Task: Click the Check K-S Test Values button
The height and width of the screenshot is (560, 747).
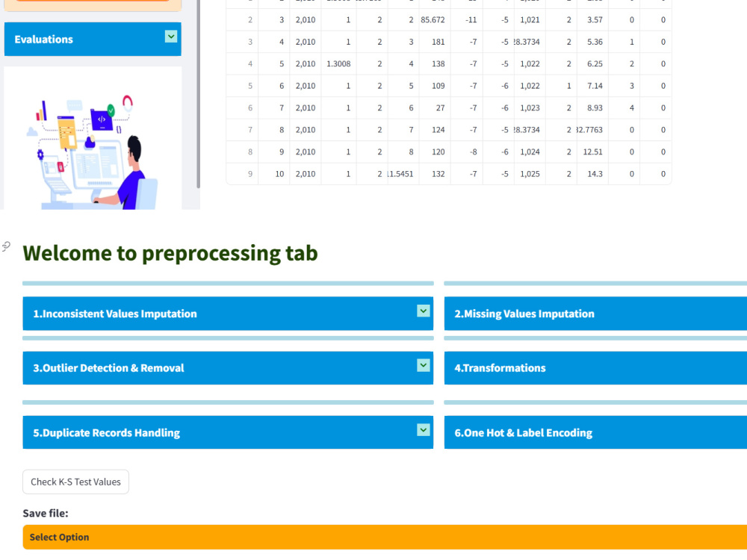Action: (x=75, y=482)
